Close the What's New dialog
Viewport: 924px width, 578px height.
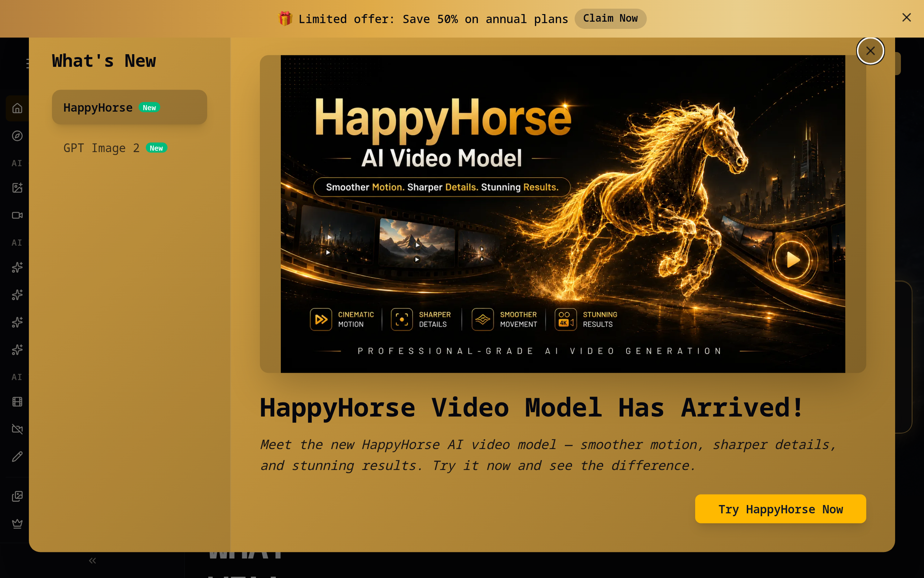click(x=870, y=51)
